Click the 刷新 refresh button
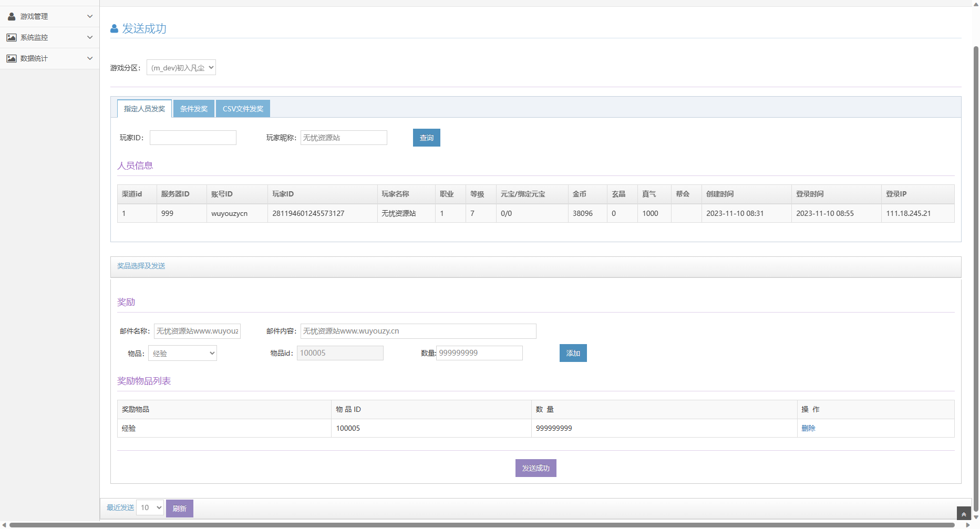The image size is (980, 529). 180,509
